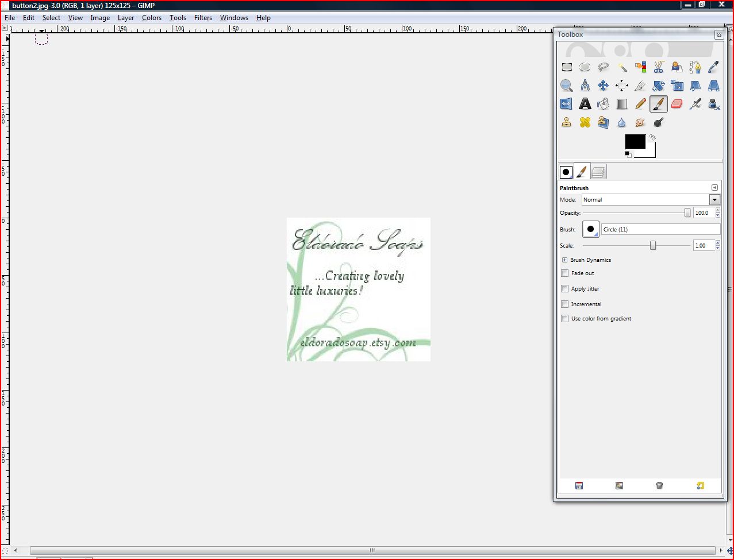The width and height of the screenshot is (734, 560).
Task: Click the Opacity slider handle
Action: click(x=687, y=213)
